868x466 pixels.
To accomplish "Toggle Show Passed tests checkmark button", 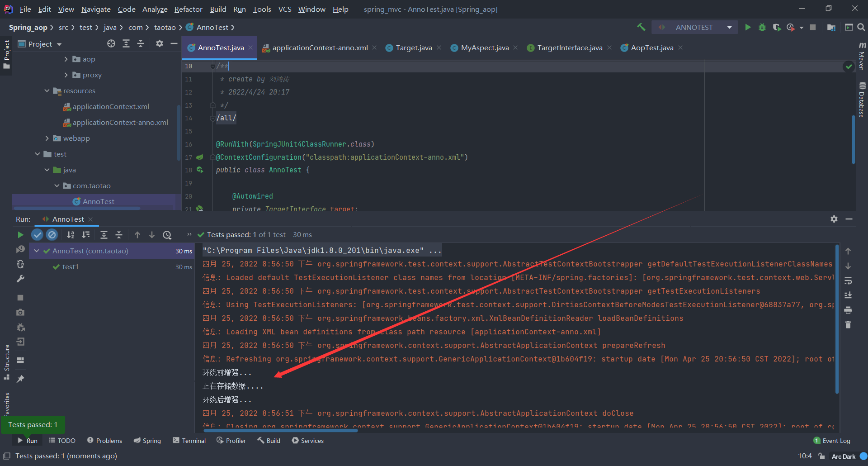I will 37,234.
